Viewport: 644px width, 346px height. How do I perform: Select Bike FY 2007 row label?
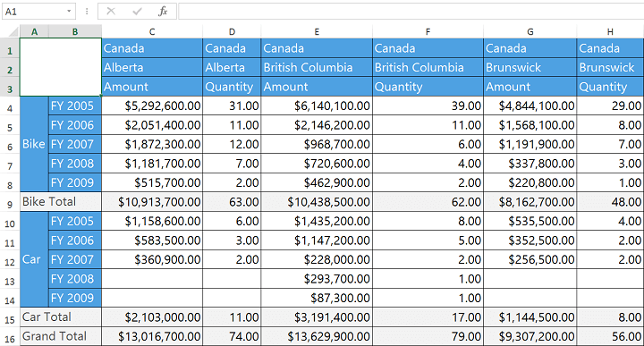click(x=75, y=144)
